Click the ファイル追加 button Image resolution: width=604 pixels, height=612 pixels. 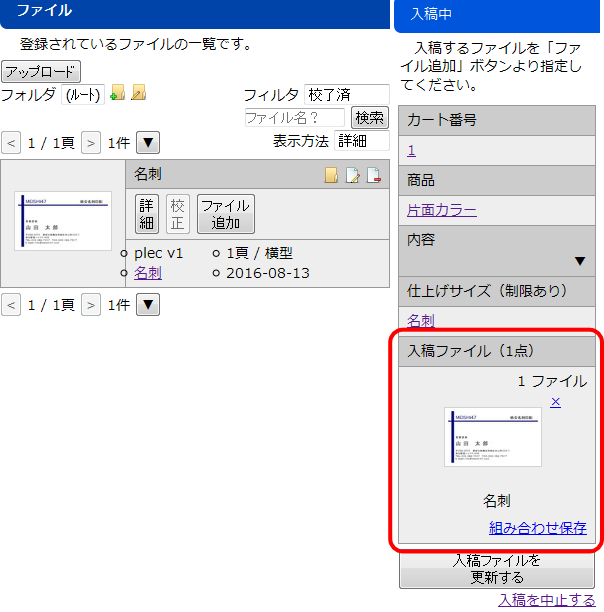coord(225,214)
